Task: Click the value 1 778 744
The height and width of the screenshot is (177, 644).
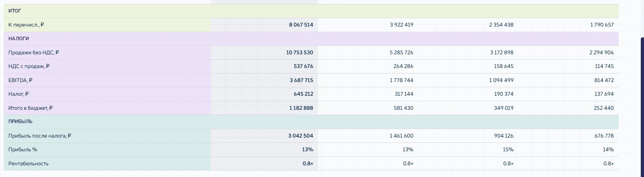Action: 402,80
